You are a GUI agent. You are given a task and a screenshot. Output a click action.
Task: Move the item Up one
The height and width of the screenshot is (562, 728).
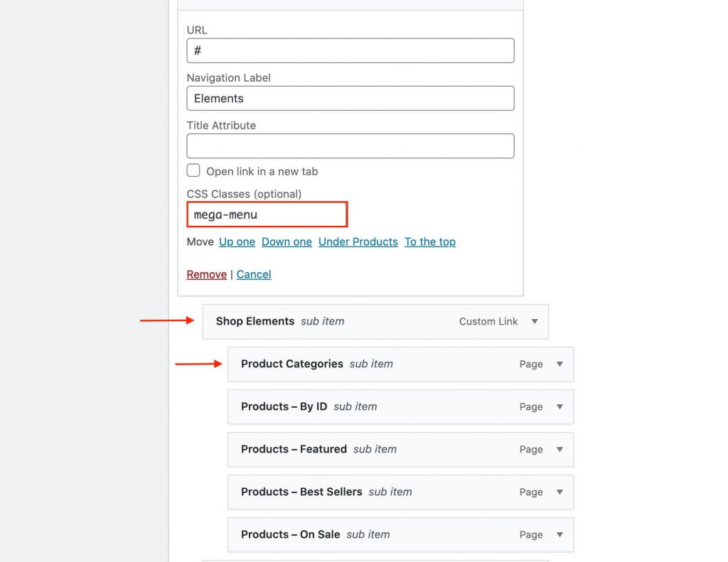click(237, 242)
